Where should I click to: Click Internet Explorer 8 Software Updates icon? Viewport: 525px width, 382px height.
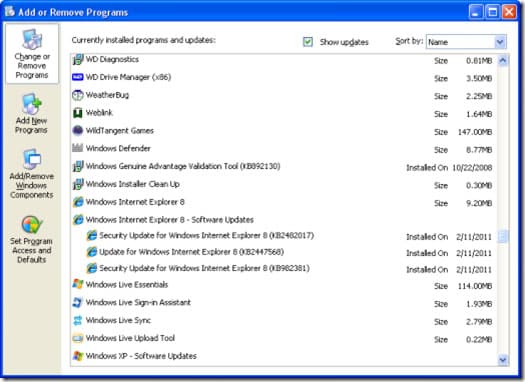coord(78,220)
